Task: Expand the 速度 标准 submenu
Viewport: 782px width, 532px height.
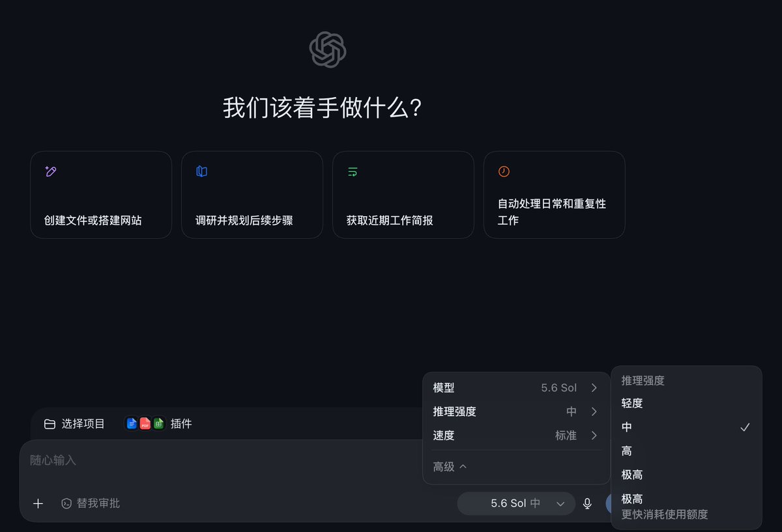Action: tap(516, 436)
